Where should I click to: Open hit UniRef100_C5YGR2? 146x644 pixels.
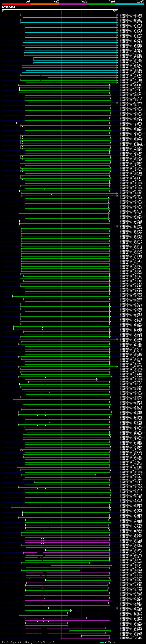point(131,53)
